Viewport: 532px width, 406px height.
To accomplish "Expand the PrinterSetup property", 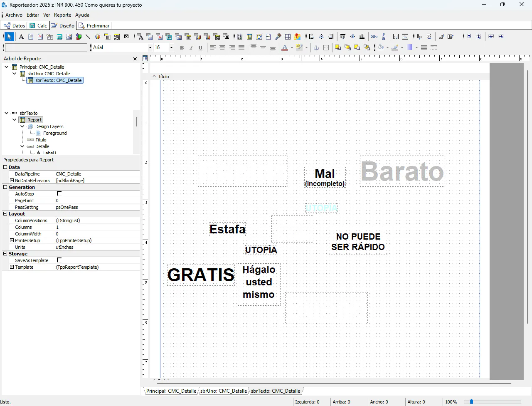I will pyautogui.click(x=12, y=240).
